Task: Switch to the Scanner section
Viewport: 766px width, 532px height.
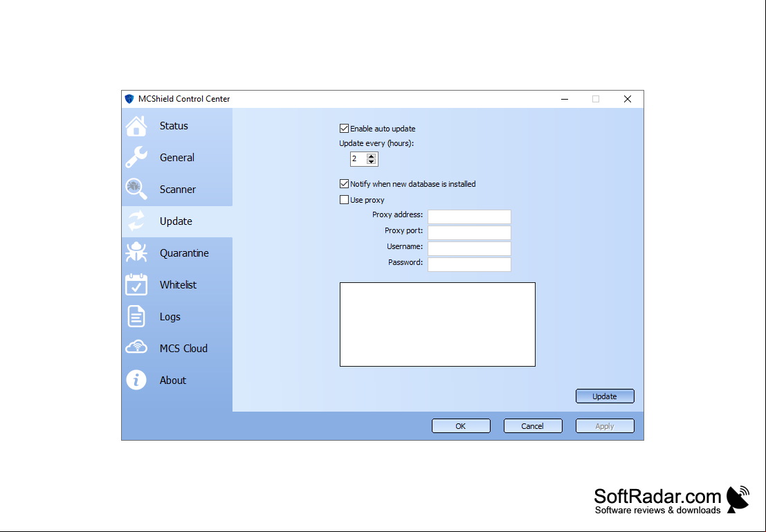Action: click(x=177, y=189)
